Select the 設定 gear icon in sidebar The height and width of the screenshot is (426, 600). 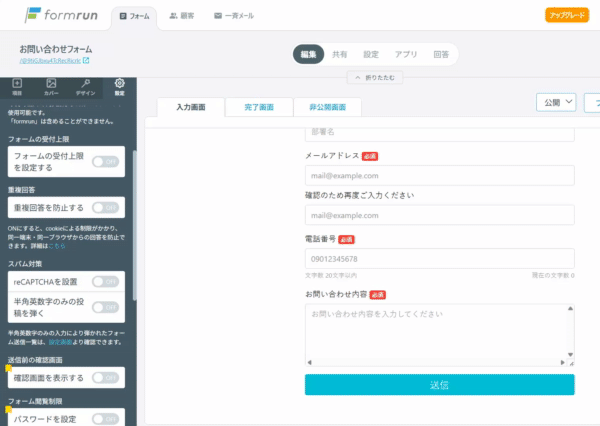tap(119, 86)
